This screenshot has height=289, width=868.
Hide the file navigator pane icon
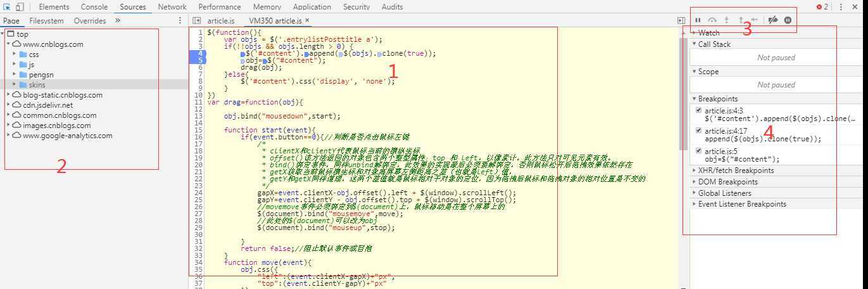click(x=197, y=21)
